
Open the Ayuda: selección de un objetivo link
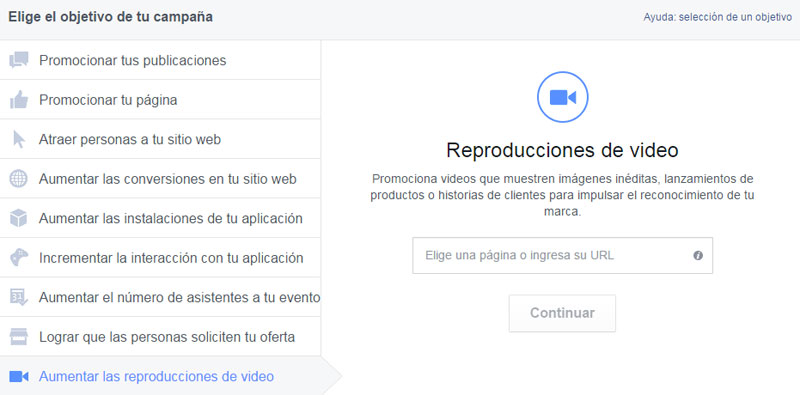717,17
